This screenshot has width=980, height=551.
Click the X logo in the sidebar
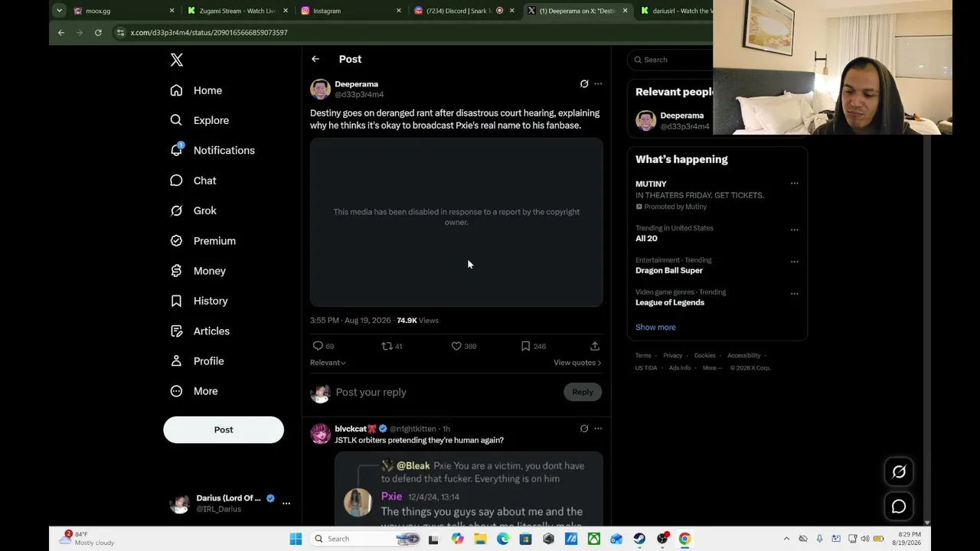[x=177, y=60]
